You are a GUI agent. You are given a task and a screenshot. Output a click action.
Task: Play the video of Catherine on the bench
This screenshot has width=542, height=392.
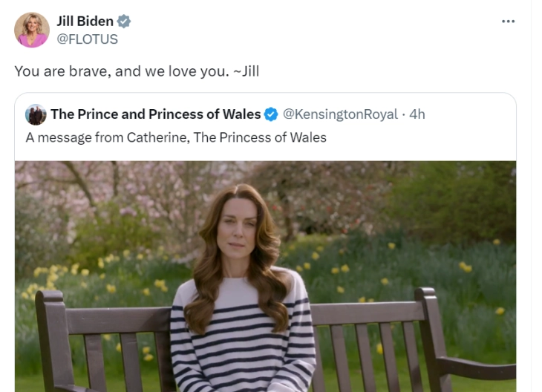pos(265,276)
